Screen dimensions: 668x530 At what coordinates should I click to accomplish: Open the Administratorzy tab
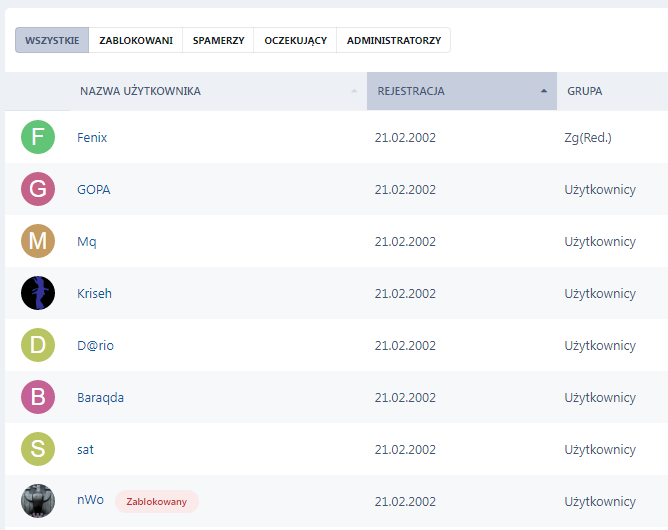[393, 40]
